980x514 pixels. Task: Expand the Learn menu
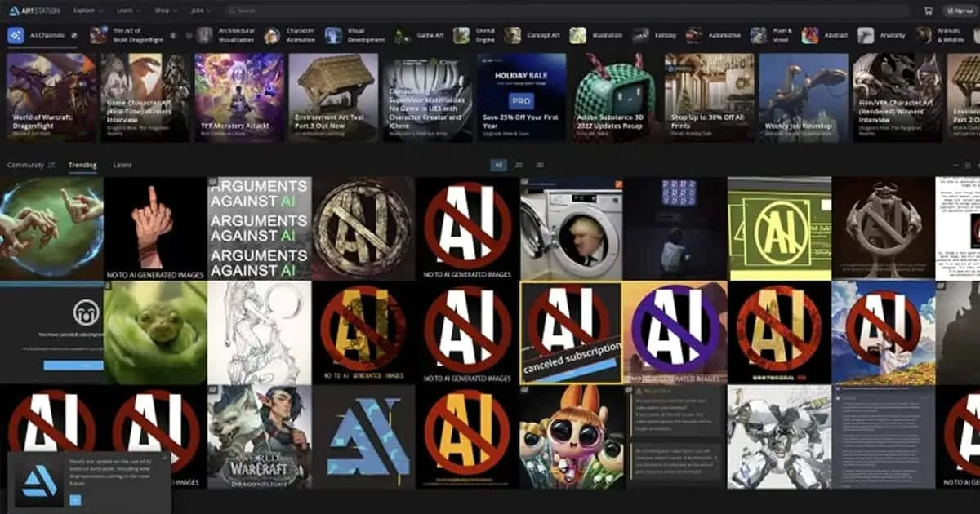click(130, 11)
